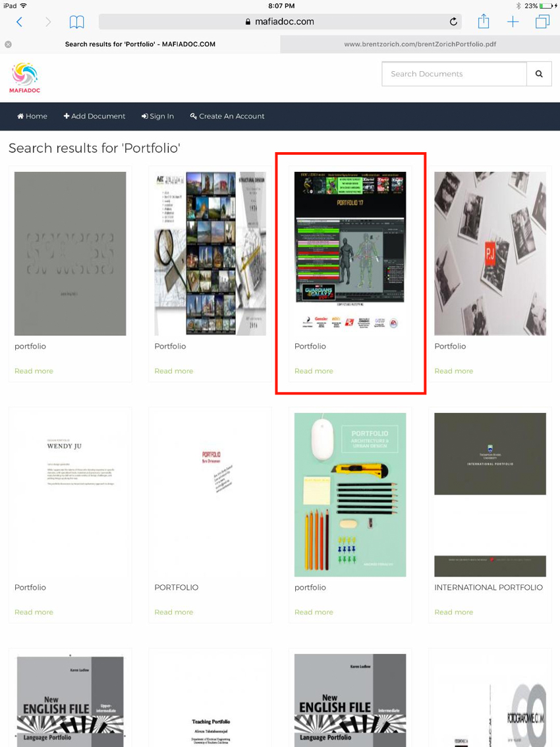The height and width of the screenshot is (747, 560).
Task: Open the Safari share sheet icon
Action: coord(484,22)
